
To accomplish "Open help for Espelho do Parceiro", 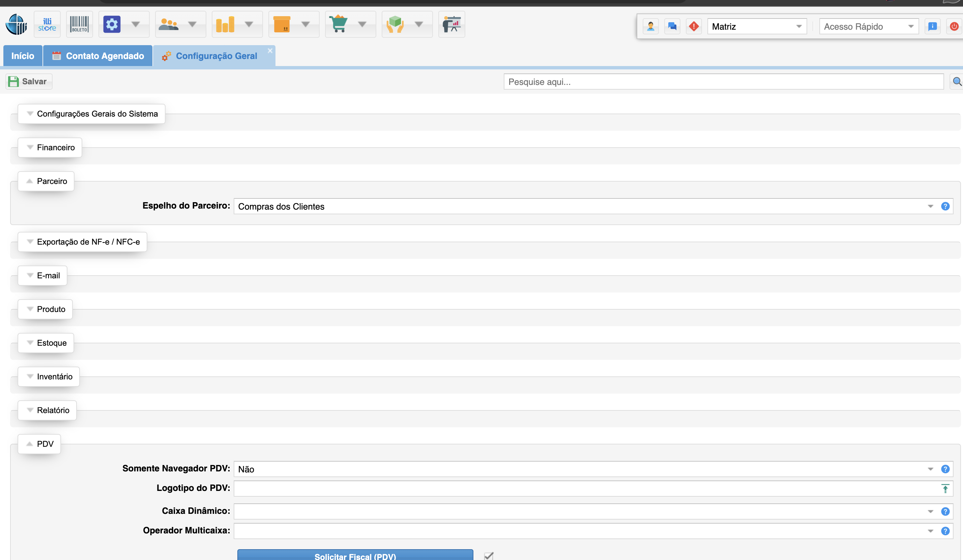I will [x=945, y=206].
